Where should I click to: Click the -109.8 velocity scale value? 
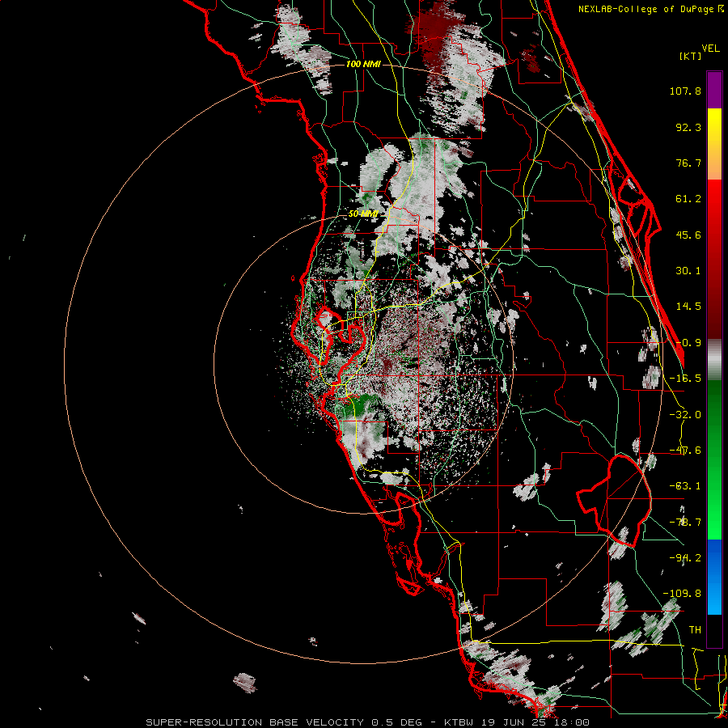pos(682,594)
